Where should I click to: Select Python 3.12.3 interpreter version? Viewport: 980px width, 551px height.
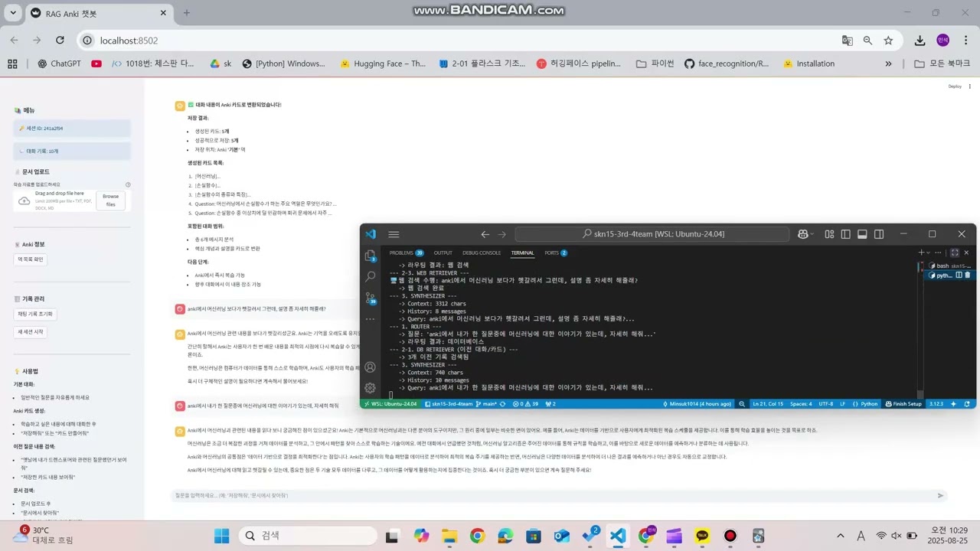pyautogui.click(x=936, y=403)
